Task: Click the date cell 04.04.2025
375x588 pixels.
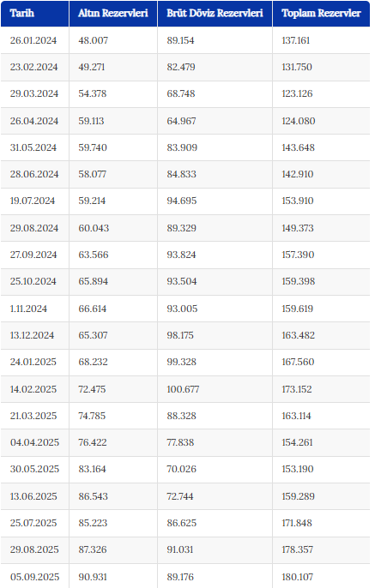Action: coord(34,442)
